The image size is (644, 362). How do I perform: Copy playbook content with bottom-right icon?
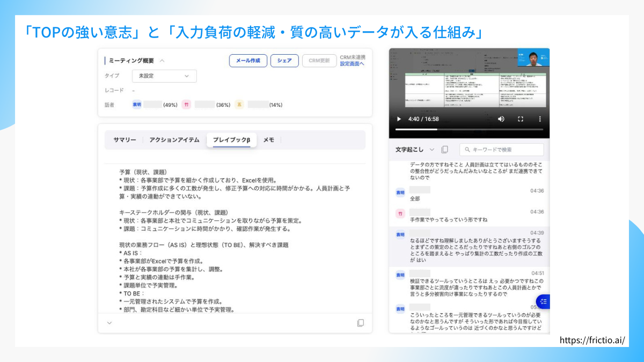[x=361, y=323]
